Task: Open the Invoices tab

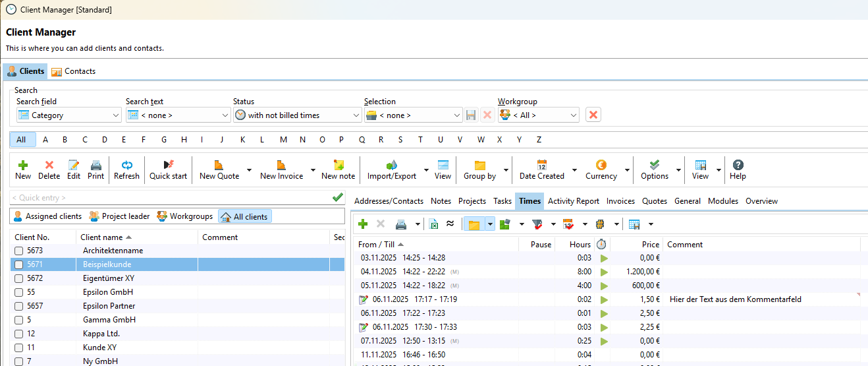Action: click(620, 201)
